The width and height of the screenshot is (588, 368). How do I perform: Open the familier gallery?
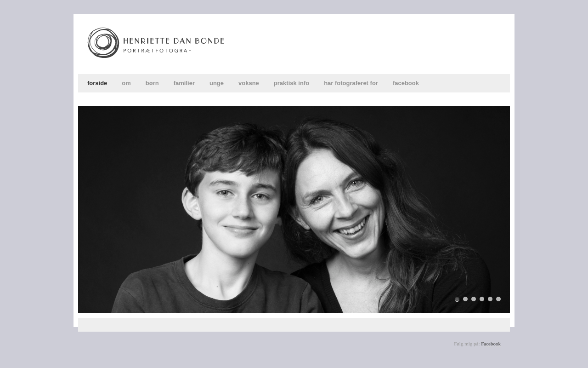pos(184,83)
